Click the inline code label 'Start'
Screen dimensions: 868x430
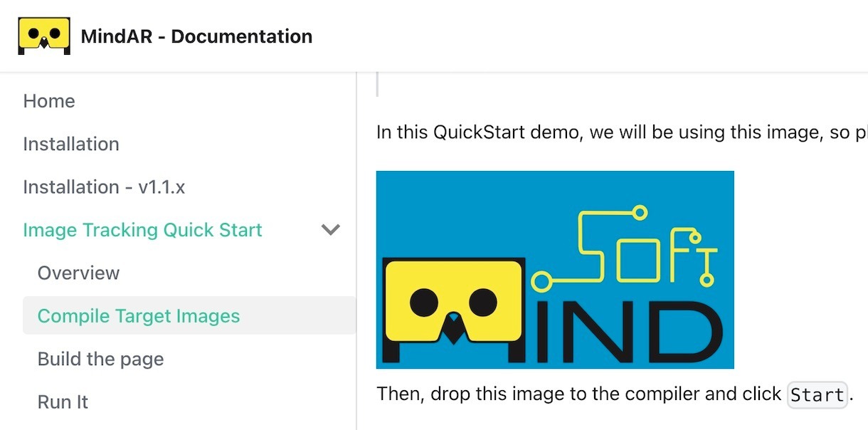pos(817,395)
